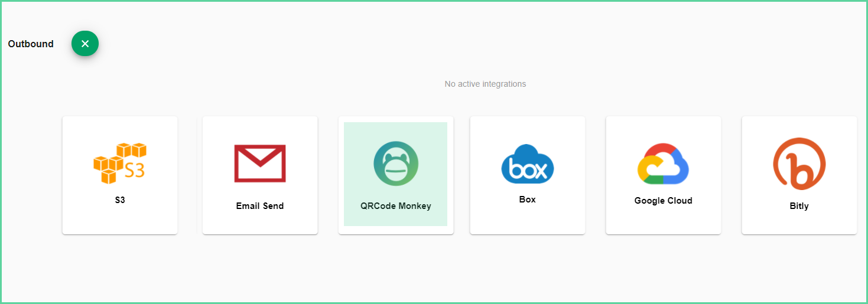The height and width of the screenshot is (304, 868).
Task: Click the orange Bitly logo
Action: [x=799, y=164]
